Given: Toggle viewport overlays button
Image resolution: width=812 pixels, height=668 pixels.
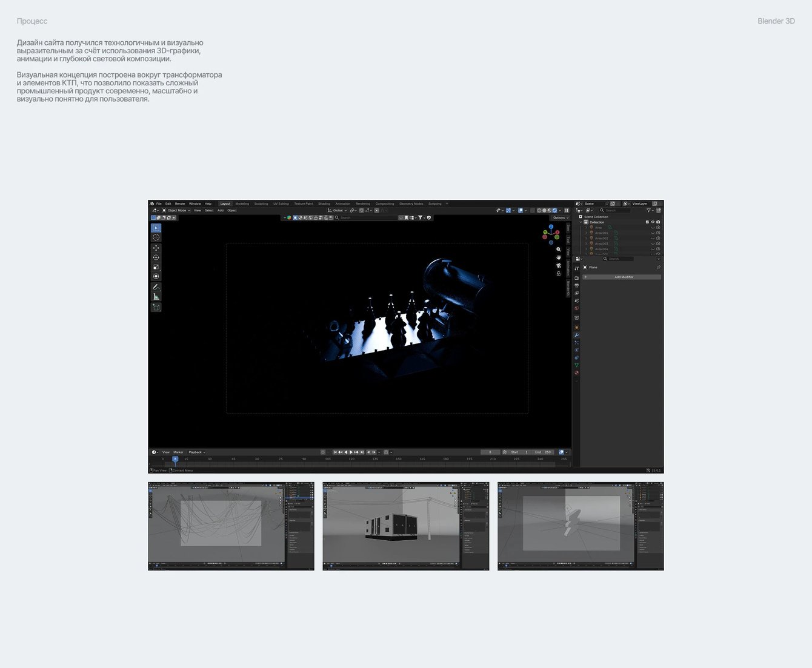Looking at the screenshot, I should [x=521, y=211].
